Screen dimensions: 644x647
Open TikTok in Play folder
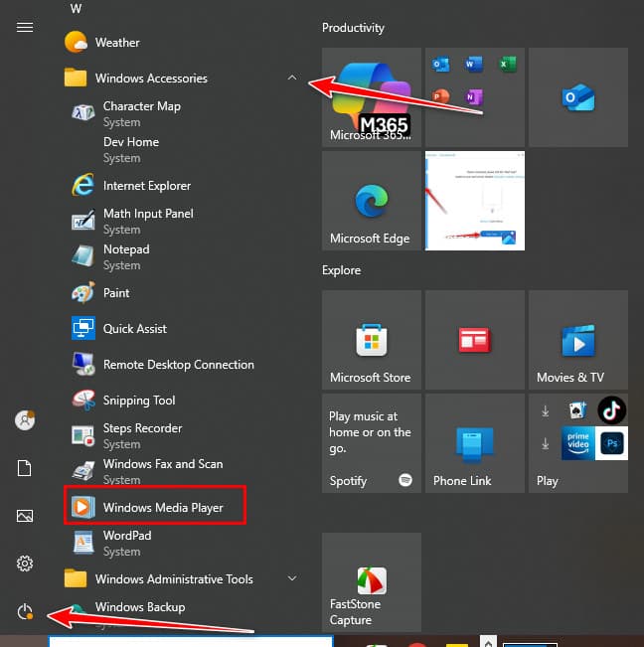click(x=611, y=410)
